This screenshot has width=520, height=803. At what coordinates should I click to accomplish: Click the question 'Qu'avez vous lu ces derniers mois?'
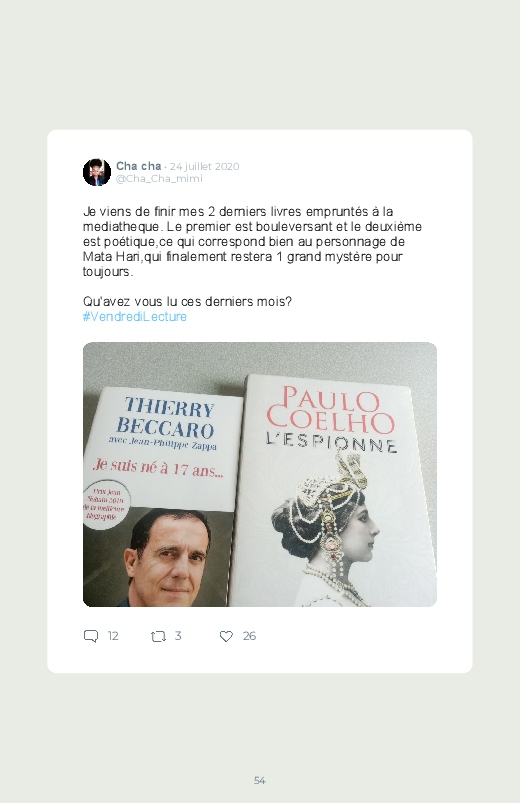[188, 302]
